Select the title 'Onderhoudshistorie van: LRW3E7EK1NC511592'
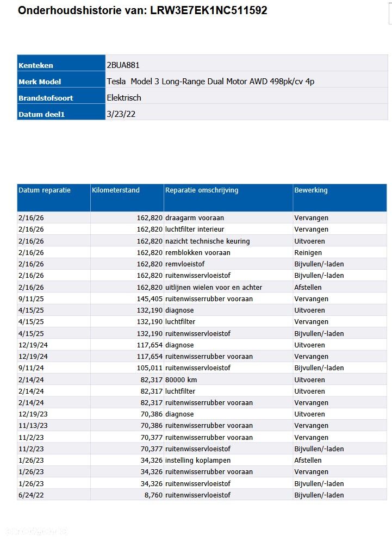The image size is (392, 541). (x=142, y=10)
